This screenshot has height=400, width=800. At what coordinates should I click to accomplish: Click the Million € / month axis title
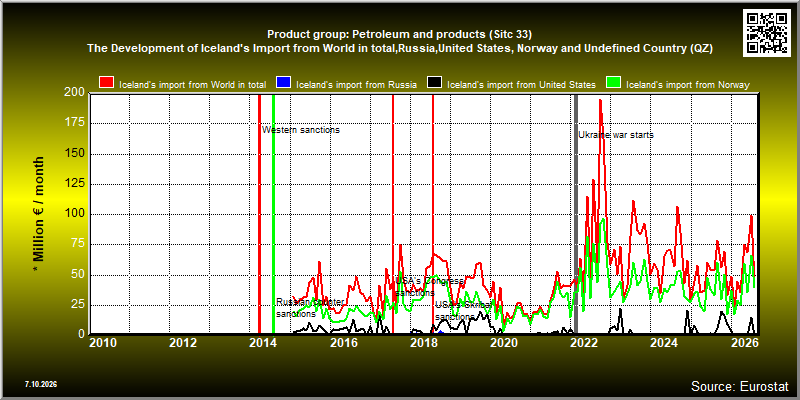(x=39, y=214)
